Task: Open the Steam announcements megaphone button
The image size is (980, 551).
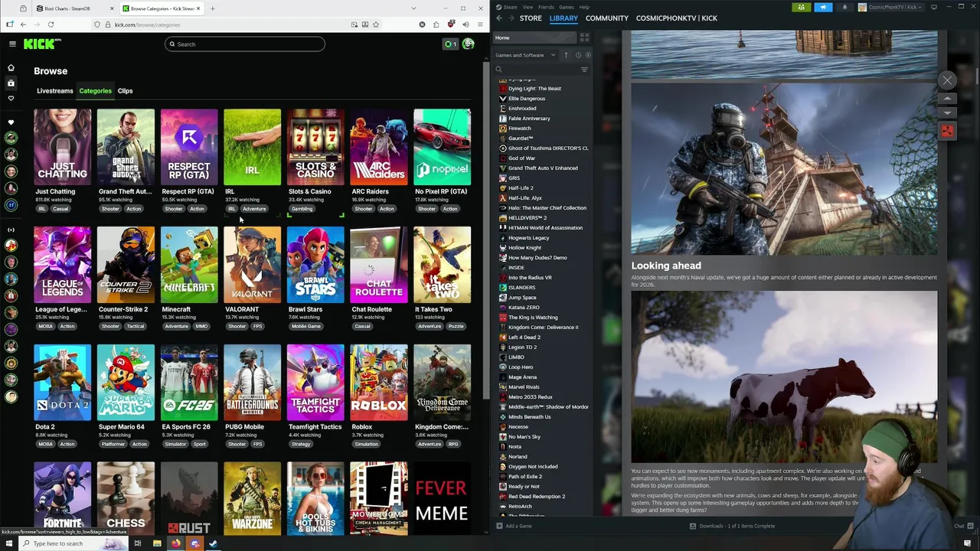Action: coord(823,7)
